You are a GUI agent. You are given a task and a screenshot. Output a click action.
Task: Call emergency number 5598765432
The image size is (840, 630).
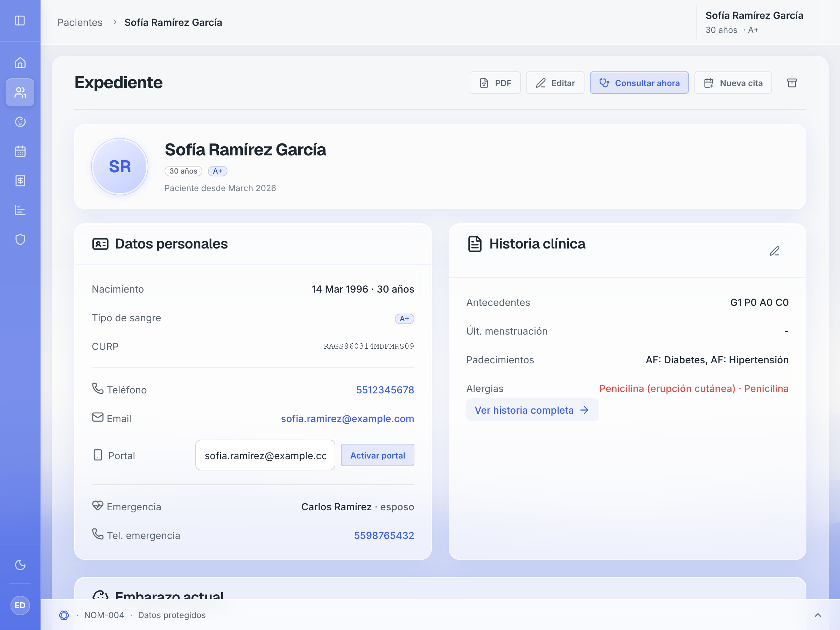pyautogui.click(x=384, y=536)
